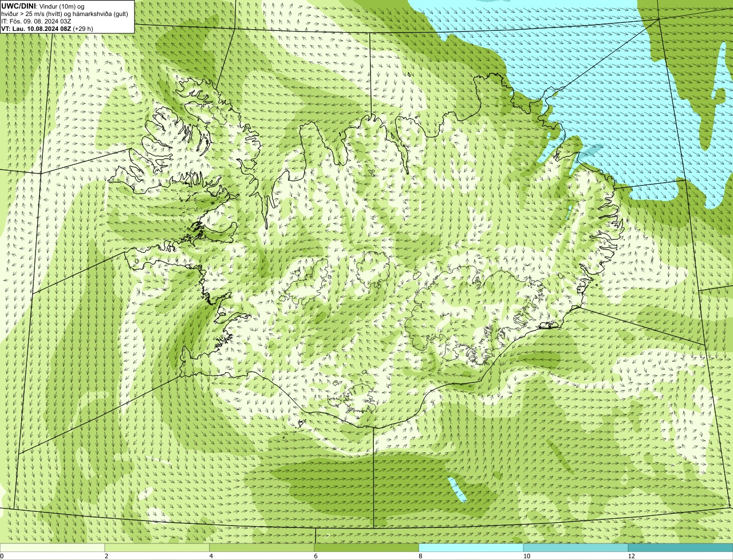Click the '4' label on the color scale

click(211, 556)
